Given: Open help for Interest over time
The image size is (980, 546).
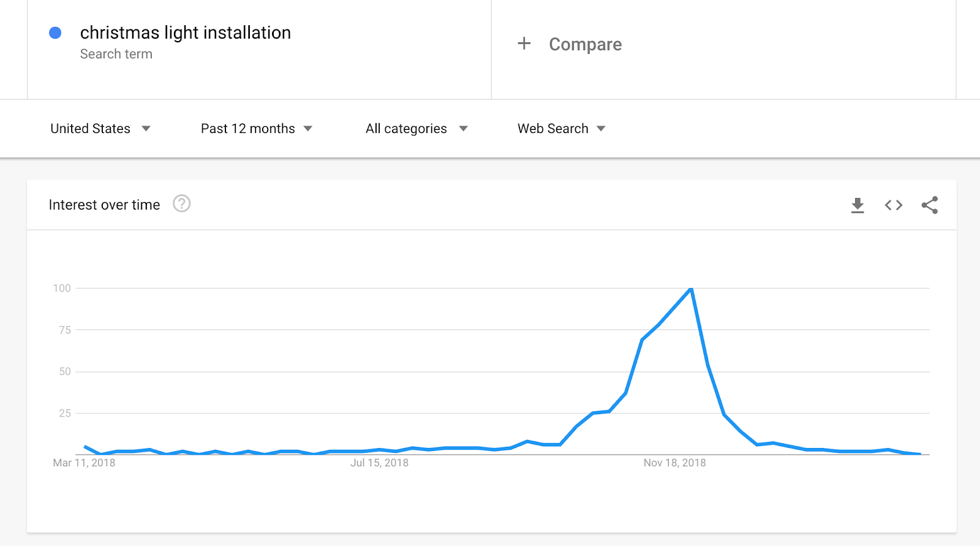Looking at the screenshot, I should pyautogui.click(x=182, y=203).
